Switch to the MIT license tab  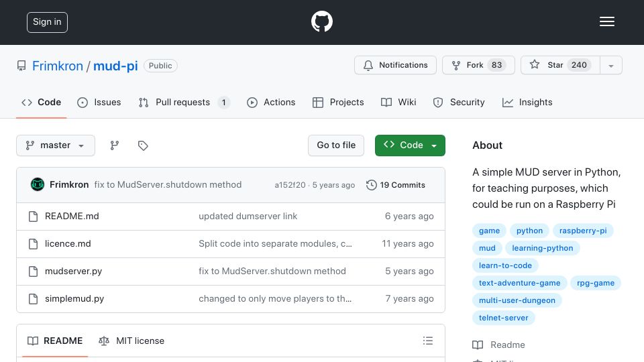click(x=131, y=341)
